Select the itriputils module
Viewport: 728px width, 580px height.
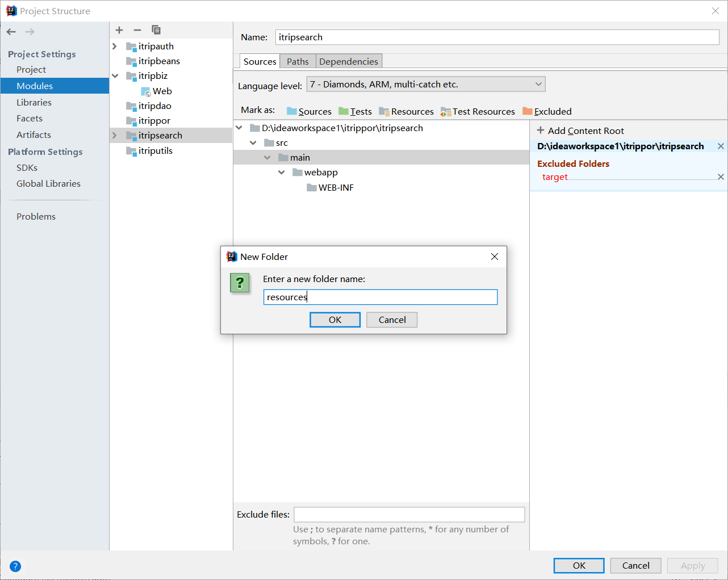click(149, 150)
